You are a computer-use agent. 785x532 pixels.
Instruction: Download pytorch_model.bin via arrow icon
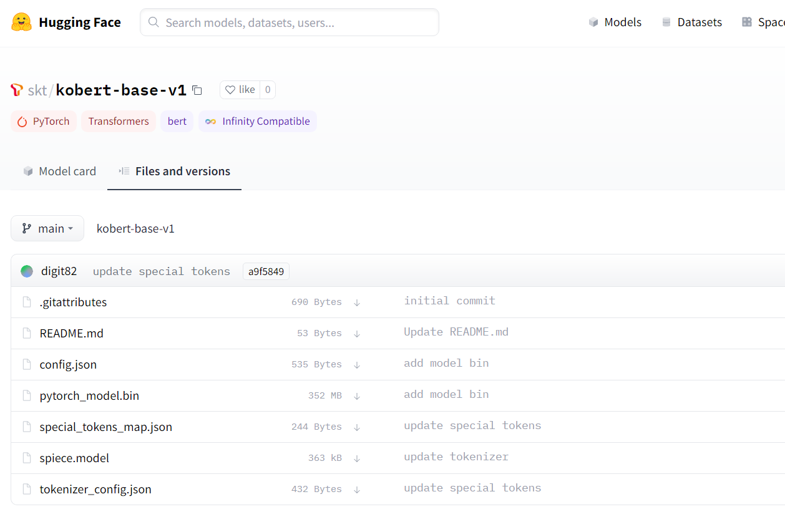tap(357, 396)
